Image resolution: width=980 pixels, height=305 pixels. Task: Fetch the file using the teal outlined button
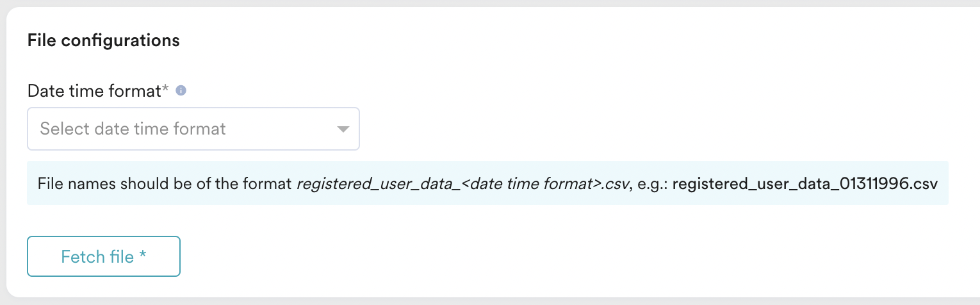pos(104,257)
